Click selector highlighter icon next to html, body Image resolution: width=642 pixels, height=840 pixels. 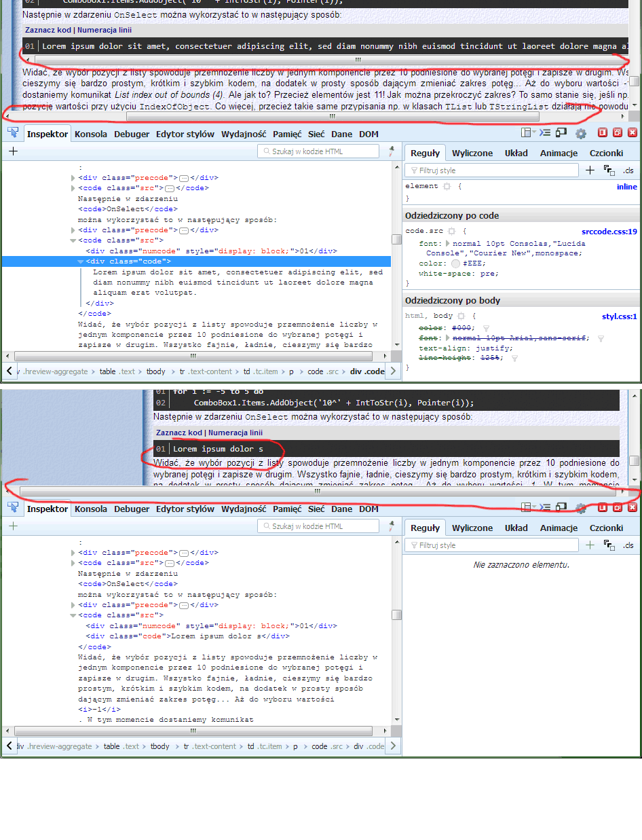(460, 316)
